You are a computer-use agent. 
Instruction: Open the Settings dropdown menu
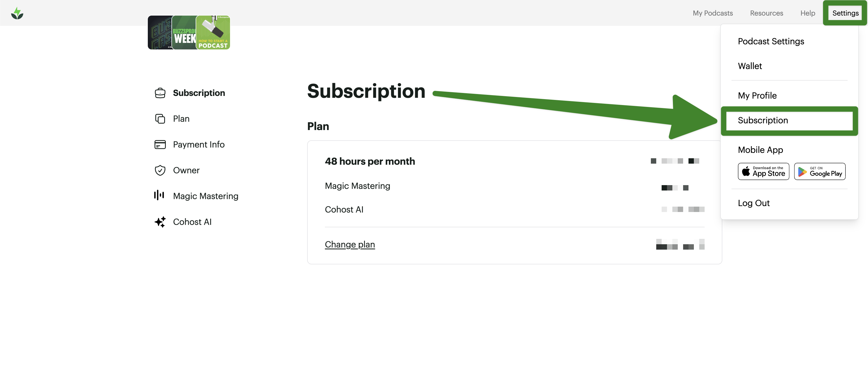tap(845, 13)
